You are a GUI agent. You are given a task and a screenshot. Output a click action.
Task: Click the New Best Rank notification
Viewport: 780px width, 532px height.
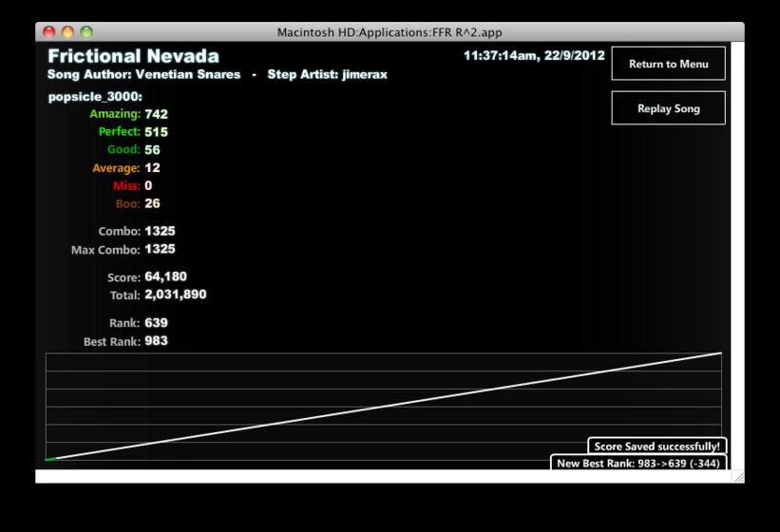638,463
